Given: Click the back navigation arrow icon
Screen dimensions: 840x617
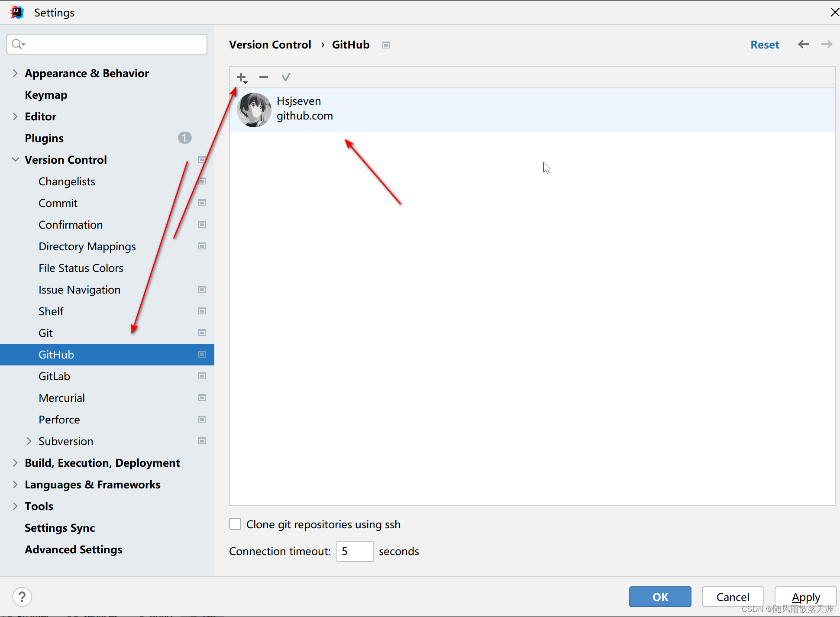Looking at the screenshot, I should (x=804, y=44).
